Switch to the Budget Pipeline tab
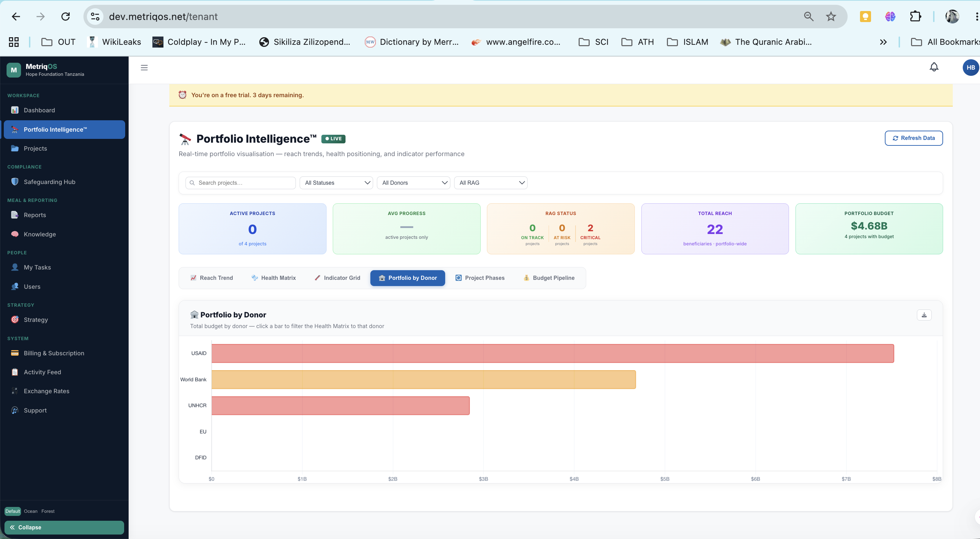The width and height of the screenshot is (980, 539). click(549, 278)
